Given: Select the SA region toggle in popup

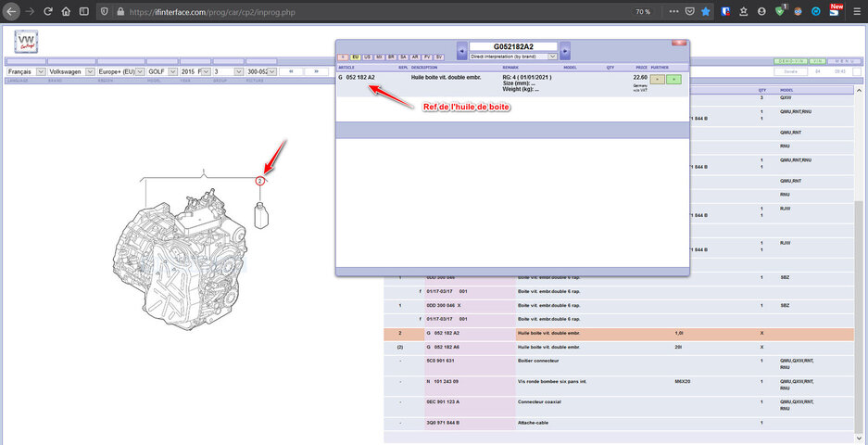Looking at the screenshot, I should pos(403,57).
